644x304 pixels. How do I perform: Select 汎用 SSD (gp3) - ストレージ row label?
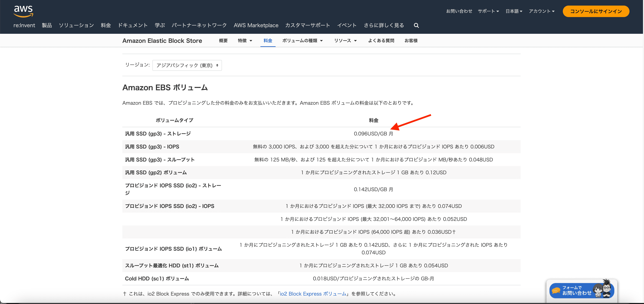click(158, 134)
